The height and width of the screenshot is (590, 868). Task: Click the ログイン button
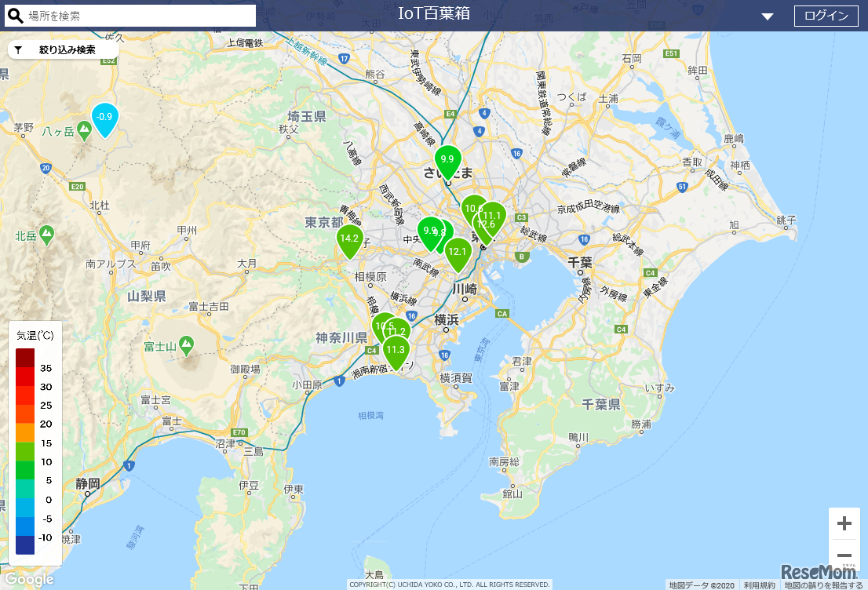[826, 16]
